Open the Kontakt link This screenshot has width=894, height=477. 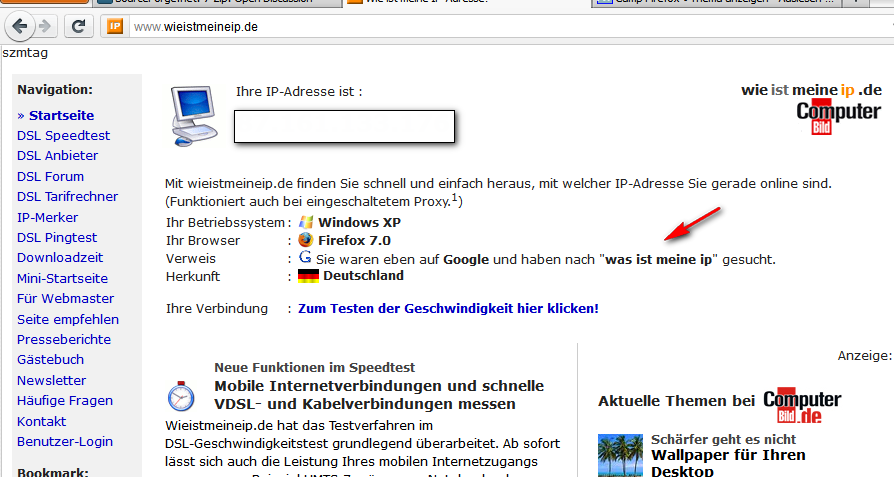click(42, 421)
